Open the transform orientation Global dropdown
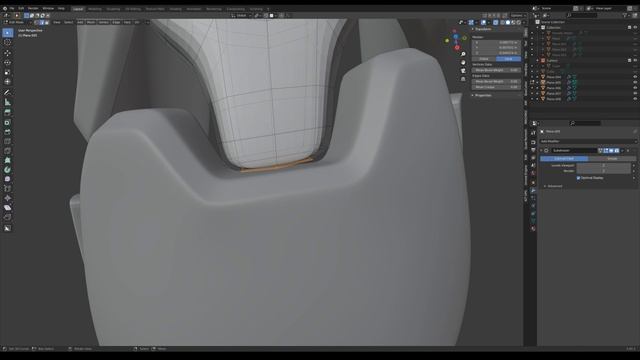The height and width of the screenshot is (360, 640). click(x=241, y=16)
